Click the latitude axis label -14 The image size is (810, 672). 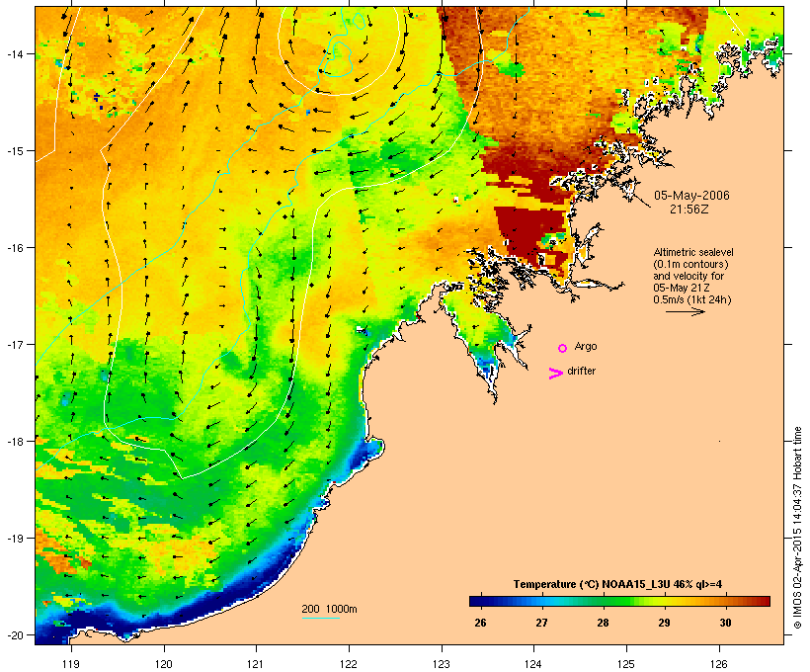pyautogui.click(x=15, y=53)
